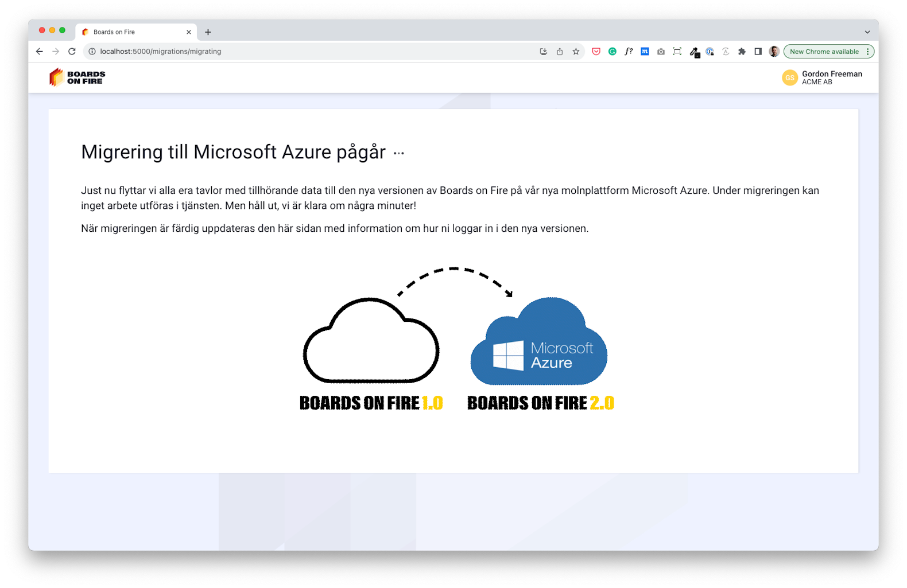Select the Boards on Fire tab
The height and width of the screenshot is (588, 907).
pyautogui.click(x=136, y=32)
